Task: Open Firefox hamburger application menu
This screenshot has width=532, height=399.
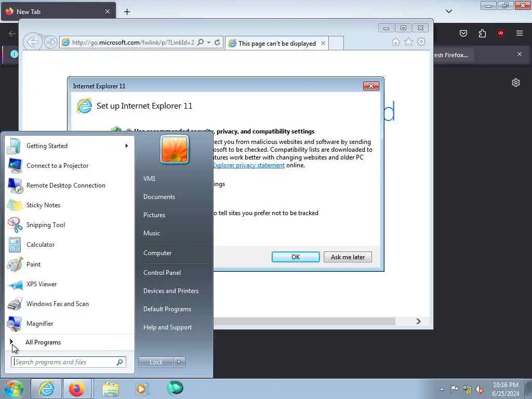Action: [x=520, y=33]
